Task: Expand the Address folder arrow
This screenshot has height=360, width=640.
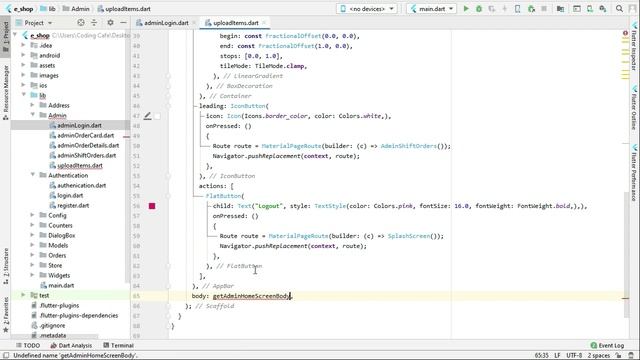Action: [x=33, y=105]
